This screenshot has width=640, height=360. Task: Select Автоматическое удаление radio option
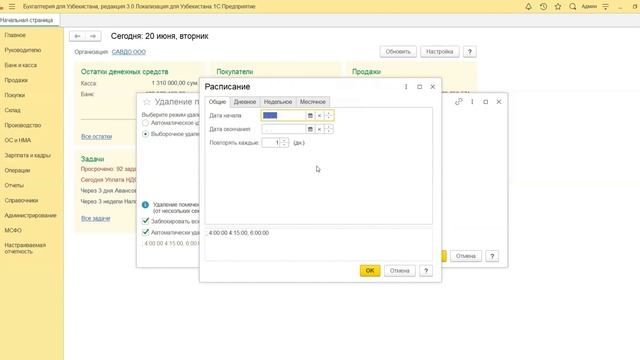145,123
